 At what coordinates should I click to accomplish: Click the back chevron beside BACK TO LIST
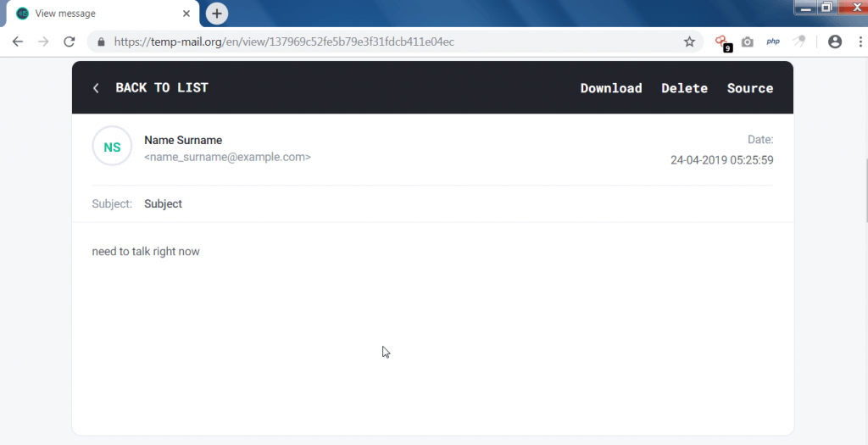[x=96, y=88]
